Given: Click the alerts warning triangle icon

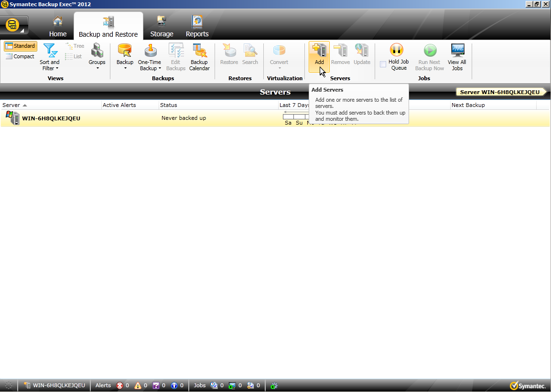Looking at the screenshot, I should [x=138, y=385].
